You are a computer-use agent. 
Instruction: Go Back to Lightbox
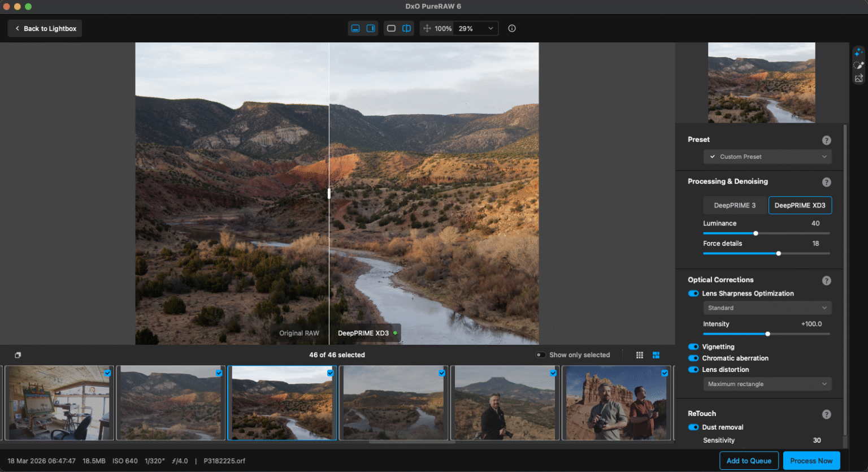(45, 28)
